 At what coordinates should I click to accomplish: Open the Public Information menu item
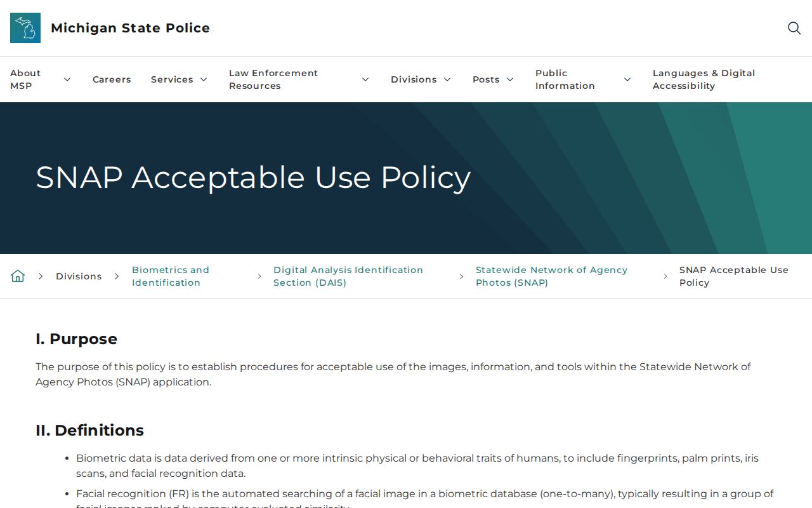pyautogui.click(x=565, y=79)
